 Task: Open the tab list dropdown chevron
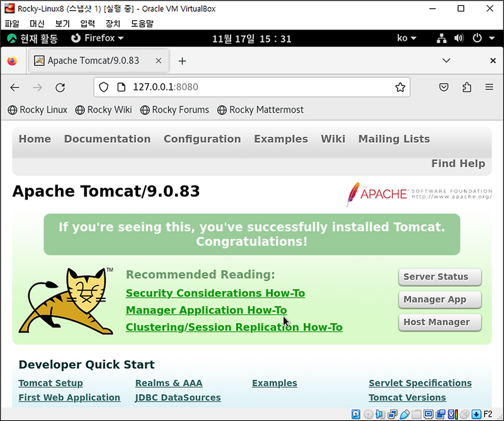tap(447, 61)
